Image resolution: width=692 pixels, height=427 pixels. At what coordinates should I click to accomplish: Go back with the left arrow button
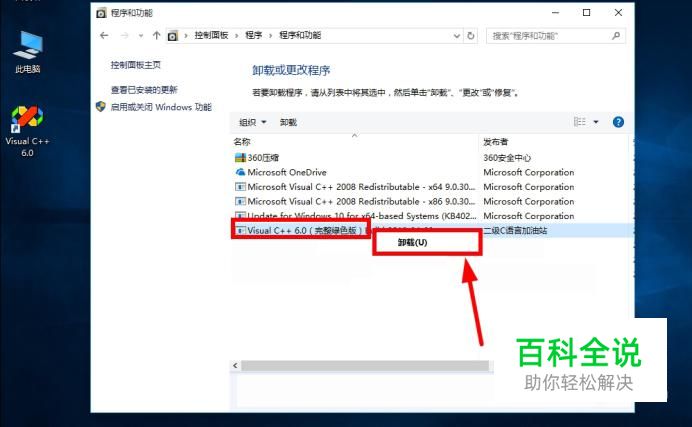click(104, 35)
